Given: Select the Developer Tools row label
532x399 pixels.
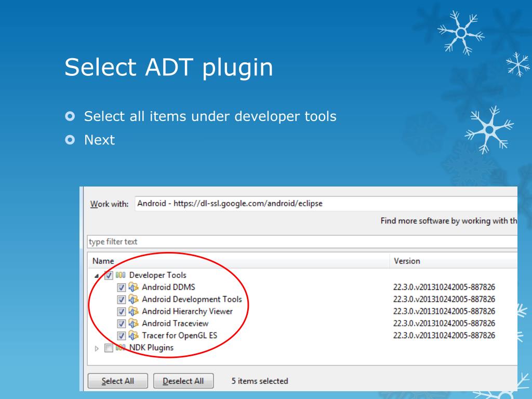Looking at the screenshot, I should click(x=158, y=275).
